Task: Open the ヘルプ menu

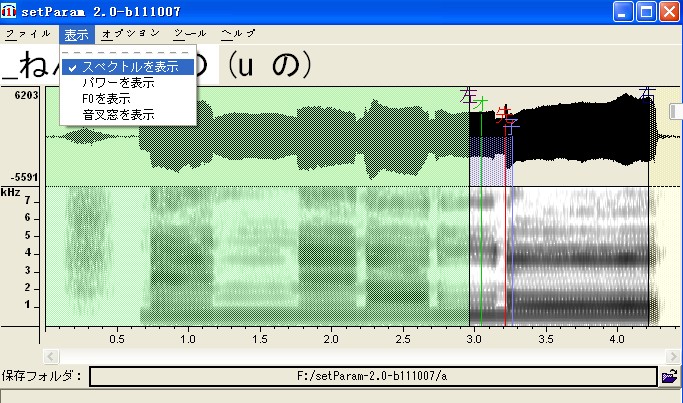Action: click(x=238, y=34)
